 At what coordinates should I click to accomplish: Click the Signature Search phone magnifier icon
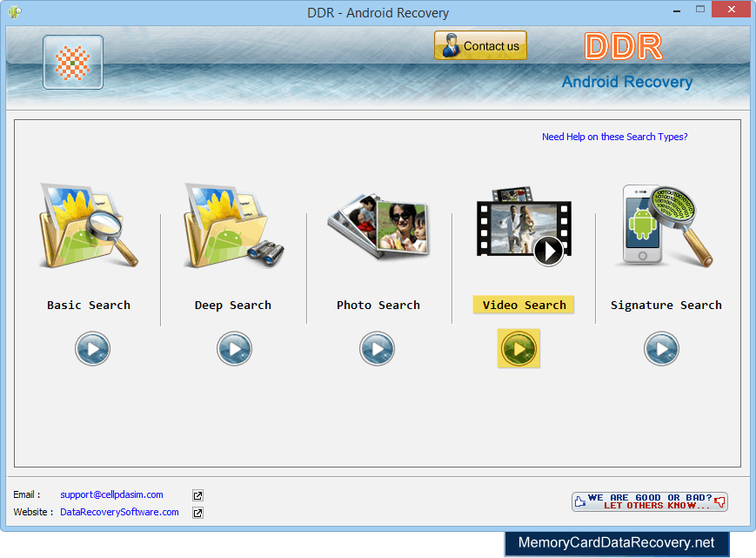click(x=666, y=225)
